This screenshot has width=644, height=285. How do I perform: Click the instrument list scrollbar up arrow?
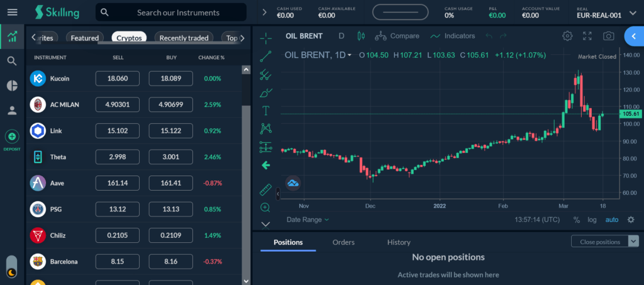click(x=246, y=70)
